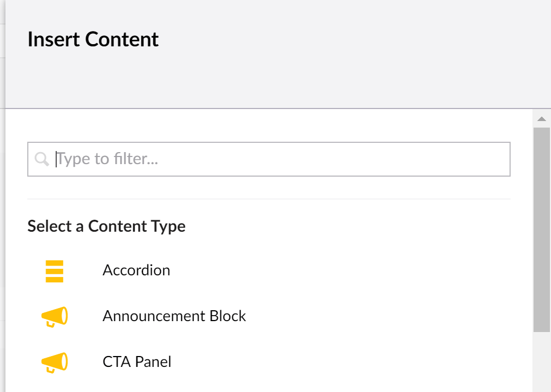Click the background page strip left of dialog
The height and width of the screenshot is (392, 551).
(x=2, y=218)
